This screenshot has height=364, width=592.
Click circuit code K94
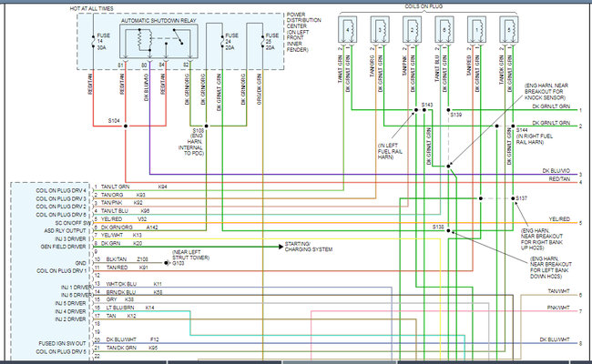point(163,187)
